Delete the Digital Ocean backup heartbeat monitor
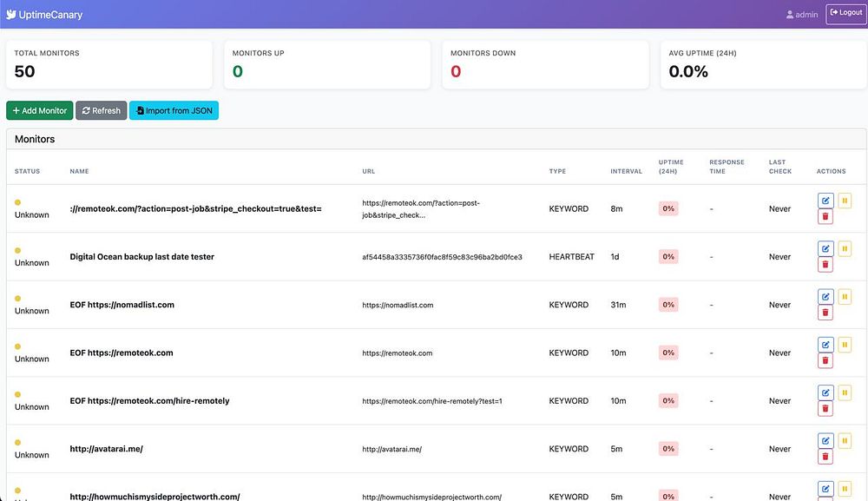868x501 pixels. tap(825, 265)
